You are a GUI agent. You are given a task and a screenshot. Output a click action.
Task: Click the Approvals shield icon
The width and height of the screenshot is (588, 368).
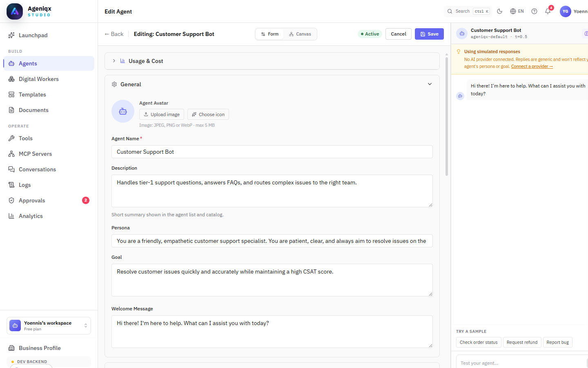click(11, 200)
